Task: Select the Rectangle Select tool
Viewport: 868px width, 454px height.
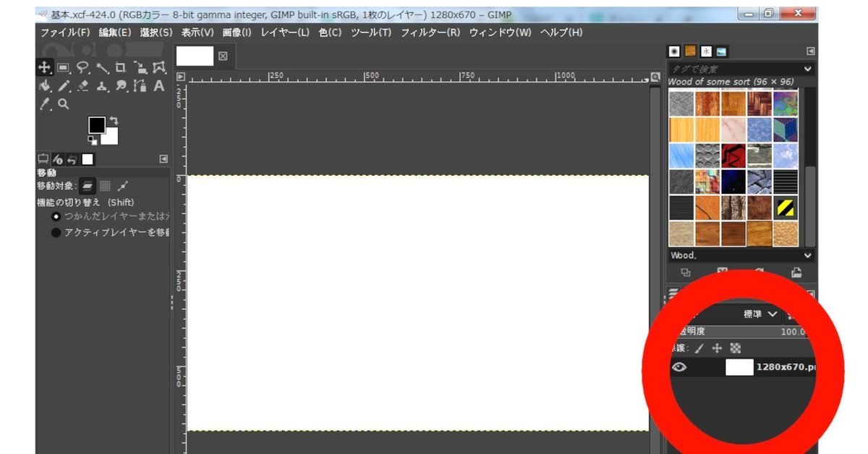Action: pos(63,67)
